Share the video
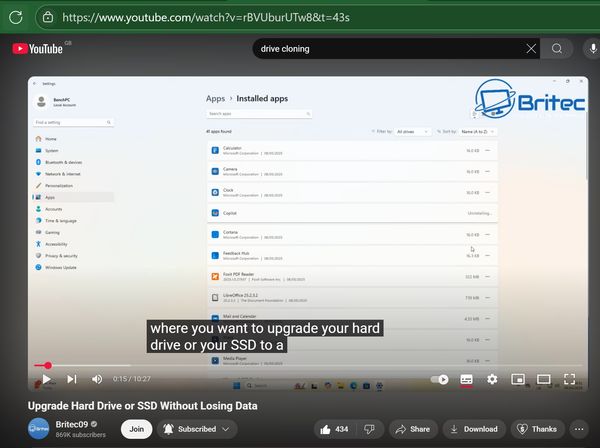 coord(412,429)
